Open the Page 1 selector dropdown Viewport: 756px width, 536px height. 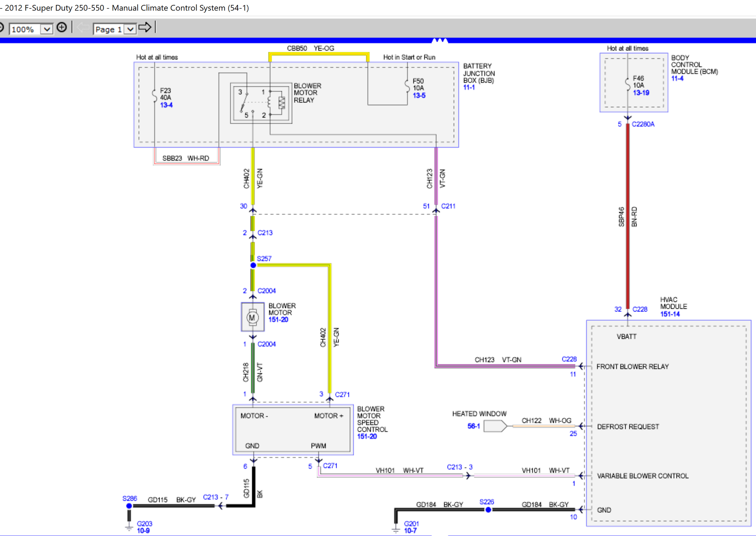(x=130, y=29)
